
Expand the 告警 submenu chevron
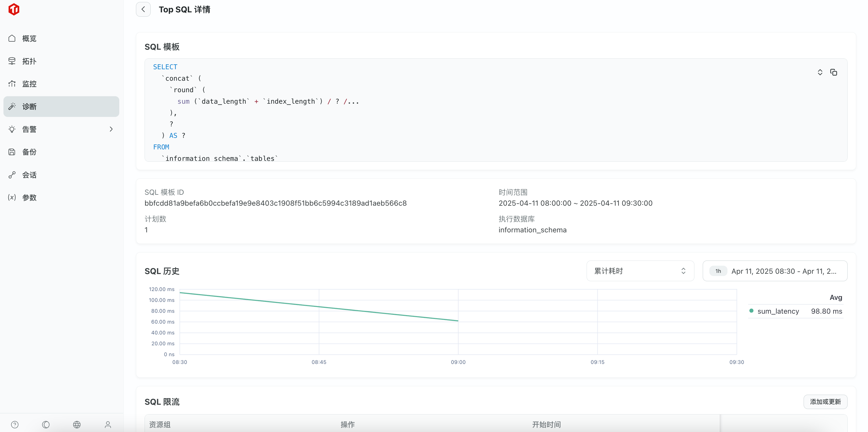click(111, 129)
